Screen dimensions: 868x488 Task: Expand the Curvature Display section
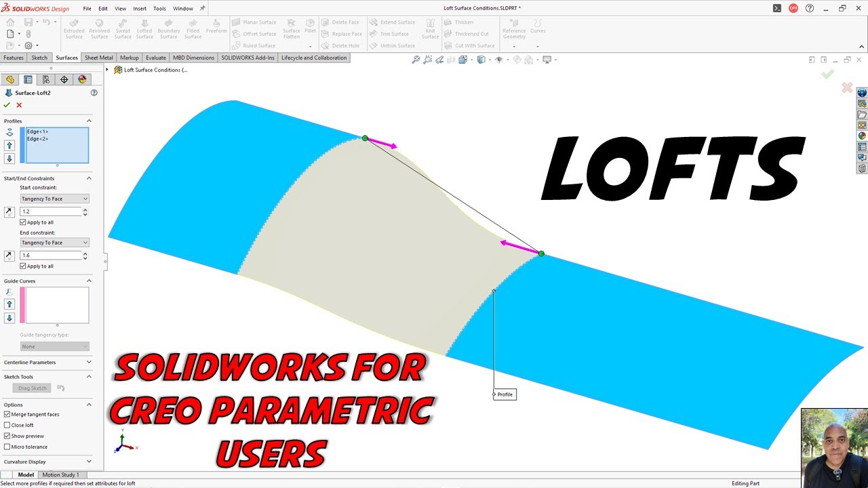[89, 462]
